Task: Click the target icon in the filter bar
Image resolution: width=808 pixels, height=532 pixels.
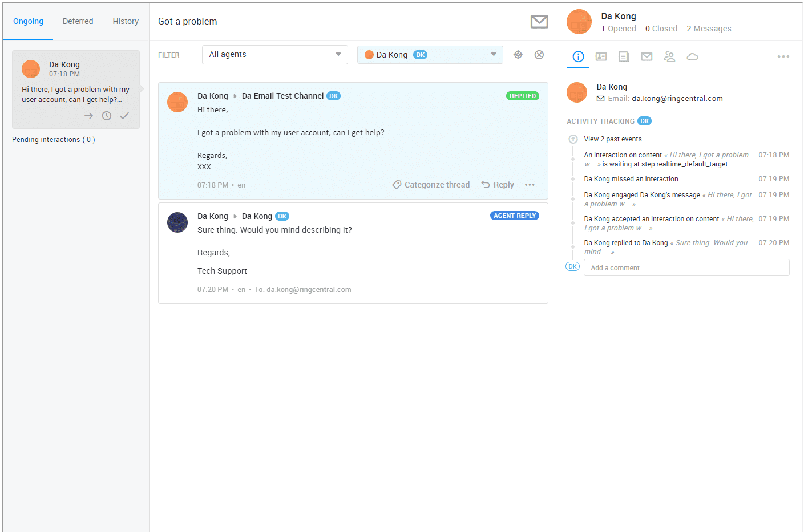Action: click(518, 55)
